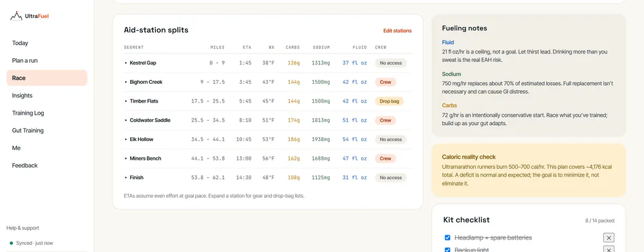Click the ETA column header

(x=247, y=47)
